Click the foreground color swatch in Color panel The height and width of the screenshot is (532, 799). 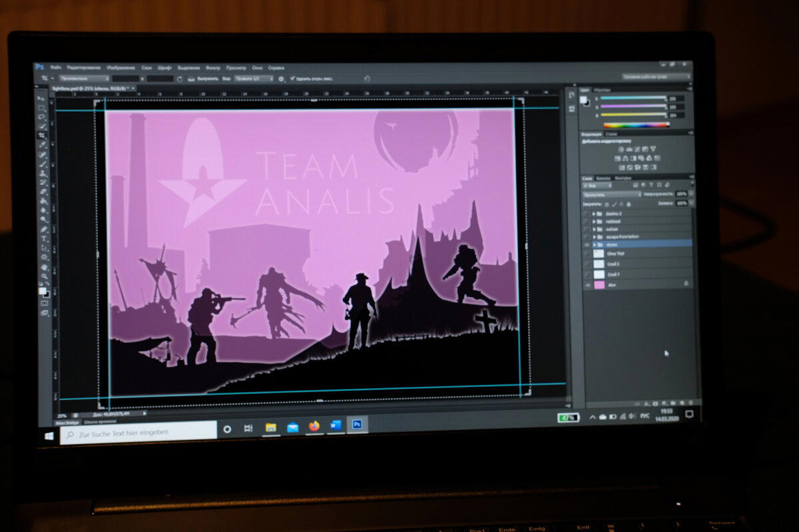point(584,100)
